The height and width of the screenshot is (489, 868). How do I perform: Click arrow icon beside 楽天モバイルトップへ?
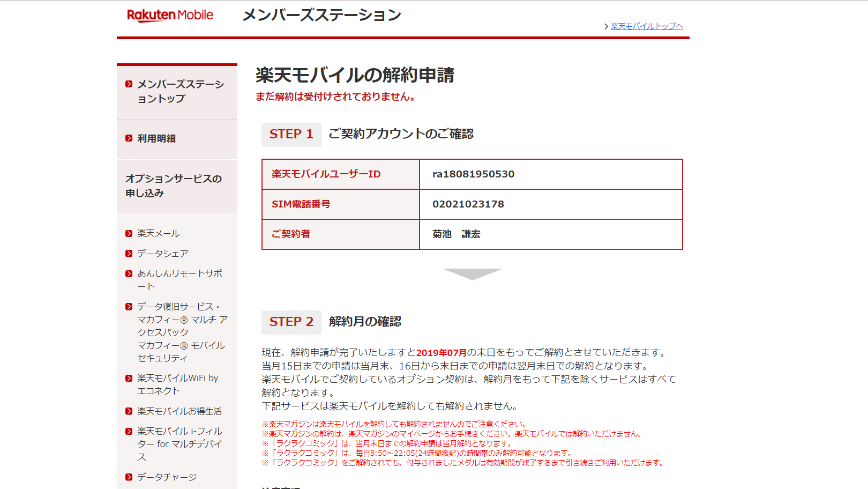[x=606, y=26]
